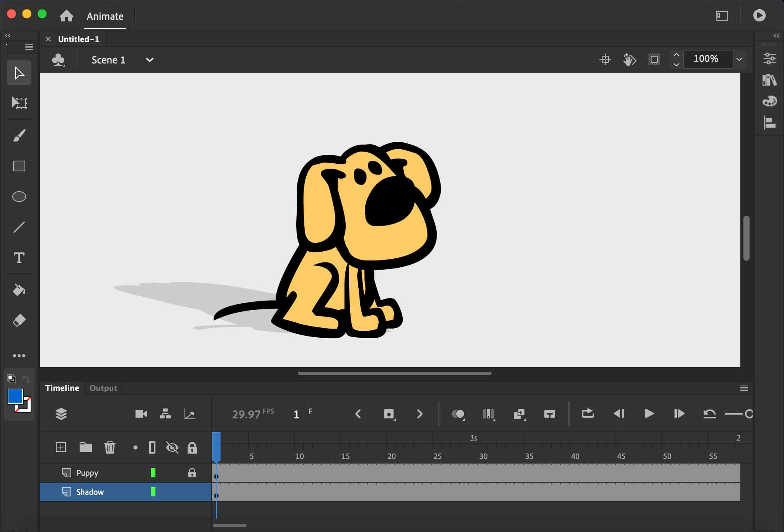Select the Untitled-1 document tab
Image resolution: width=784 pixels, height=532 pixels.
tap(78, 39)
